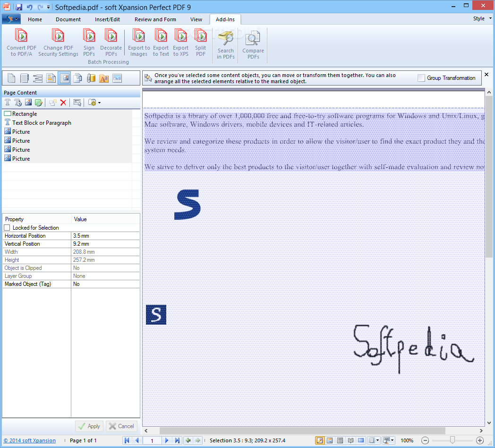Insert picture object in Page Content toolbar
495x448 pixels.
[28, 103]
